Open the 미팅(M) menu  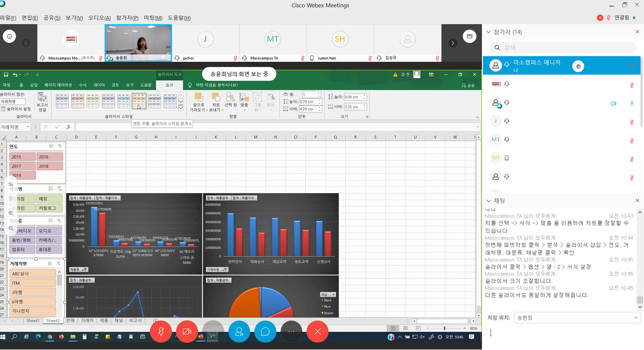tap(153, 18)
